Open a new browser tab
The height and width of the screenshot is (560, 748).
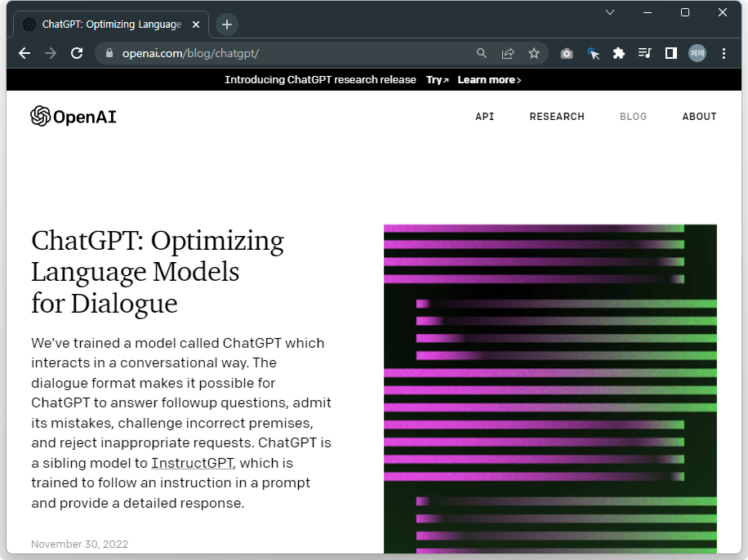226,24
